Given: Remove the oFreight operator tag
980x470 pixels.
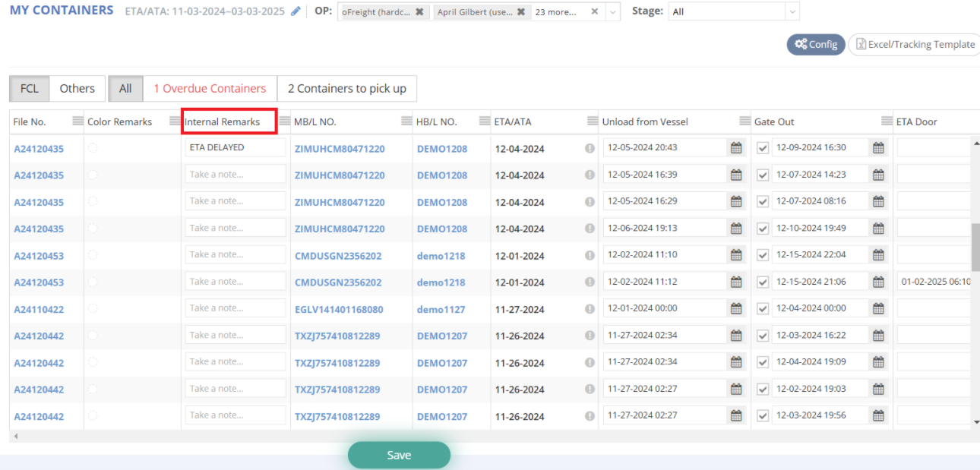Looking at the screenshot, I should pos(419,12).
